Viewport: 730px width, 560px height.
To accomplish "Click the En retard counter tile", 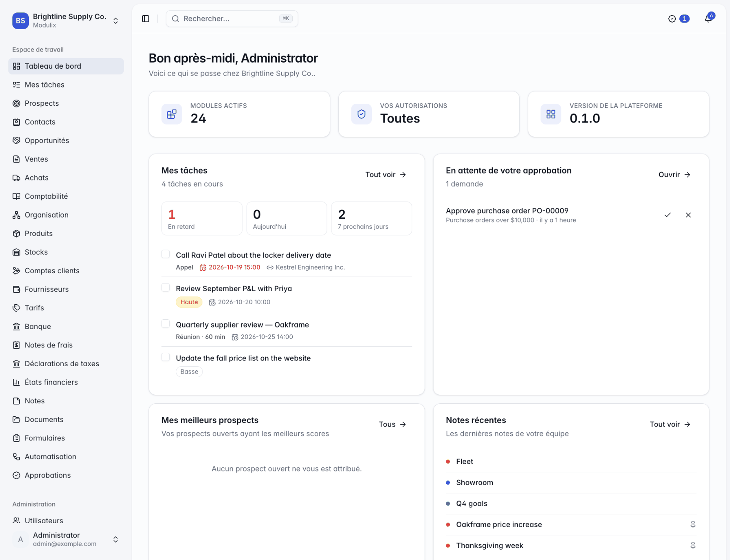I will pos(202,219).
